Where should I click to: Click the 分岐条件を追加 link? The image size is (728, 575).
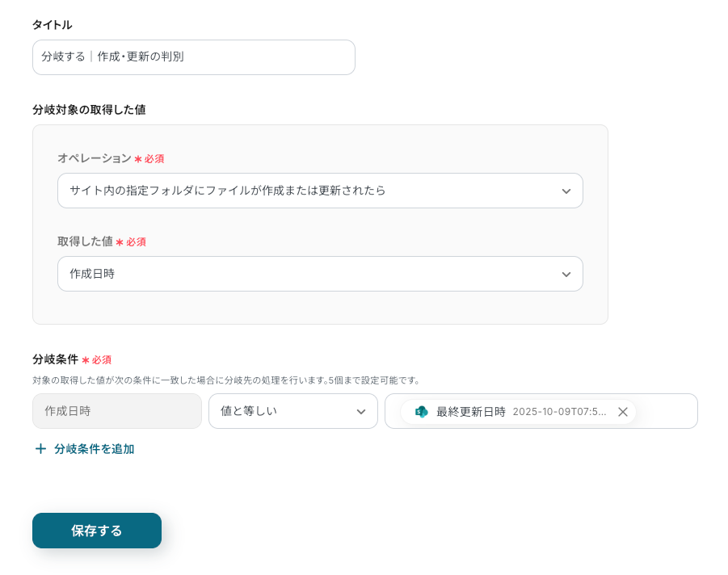[x=94, y=449]
